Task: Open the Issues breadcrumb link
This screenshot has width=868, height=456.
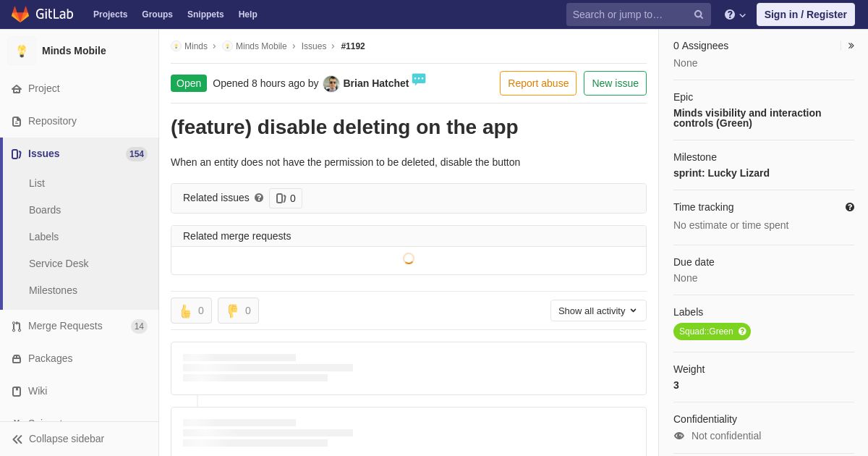Action: tap(314, 46)
